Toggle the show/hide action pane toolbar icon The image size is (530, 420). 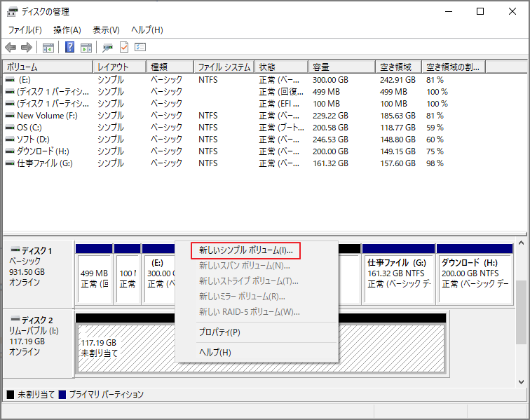[x=86, y=48]
